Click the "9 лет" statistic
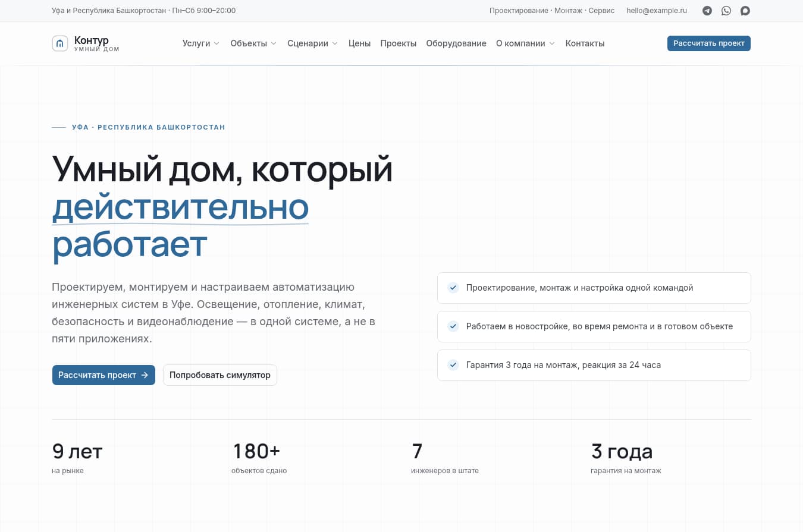Screen dimensions: 803x532 77,452
